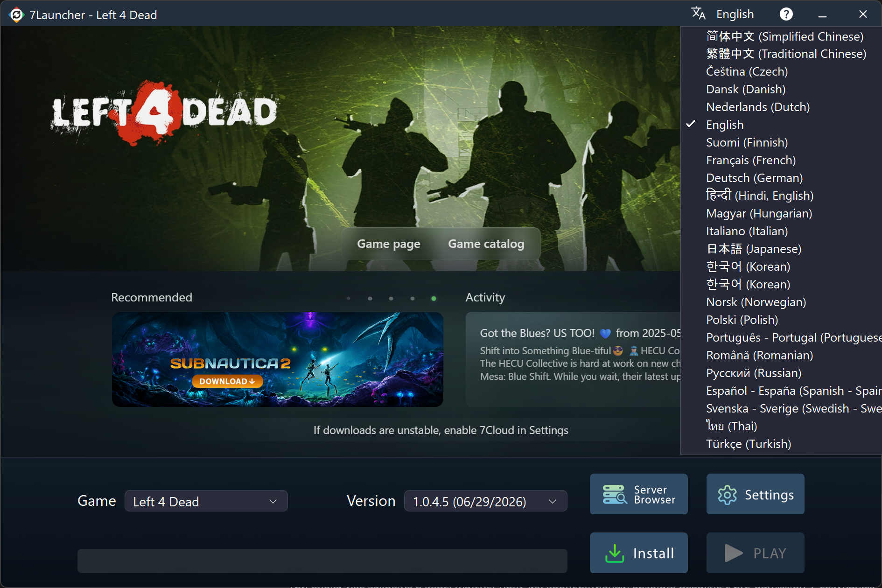Viewport: 882px width, 588px height.
Task: Click the PLAY button
Action: pyautogui.click(x=756, y=553)
